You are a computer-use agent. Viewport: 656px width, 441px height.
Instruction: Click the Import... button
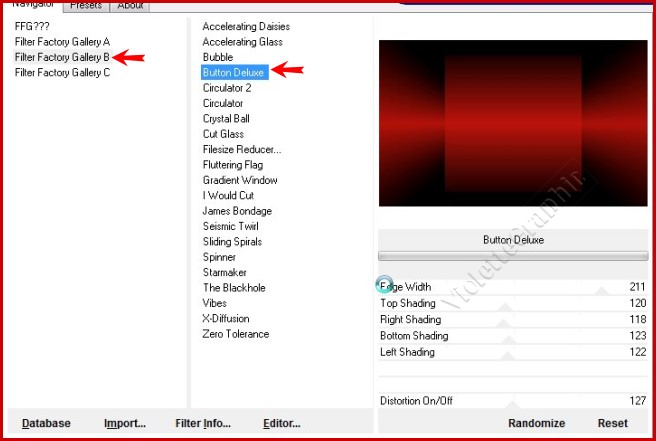[125, 423]
